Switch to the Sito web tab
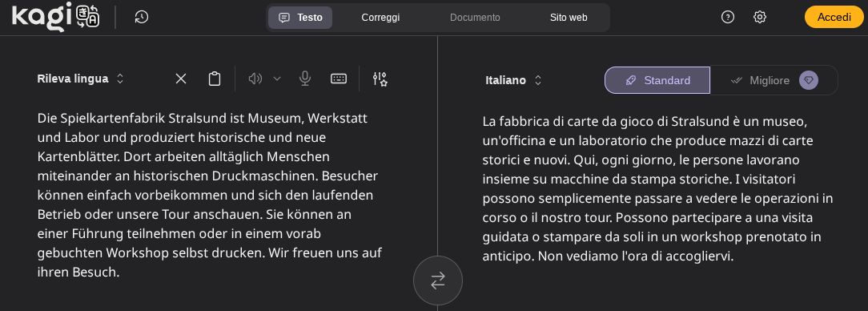Viewport: 868px width, 311px height. click(x=569, y=17)
